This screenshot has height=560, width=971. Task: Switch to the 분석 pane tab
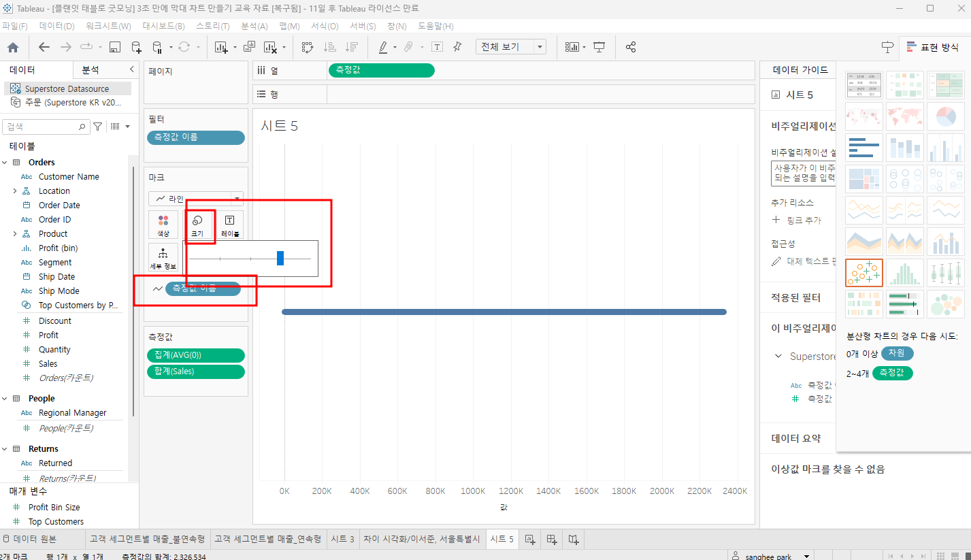point(90,70)
